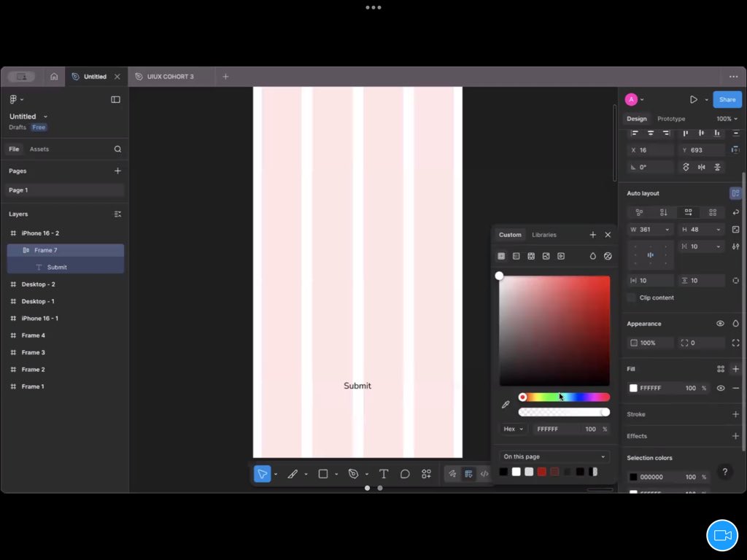Toggle Dev Mode code icon

[484, 474]
